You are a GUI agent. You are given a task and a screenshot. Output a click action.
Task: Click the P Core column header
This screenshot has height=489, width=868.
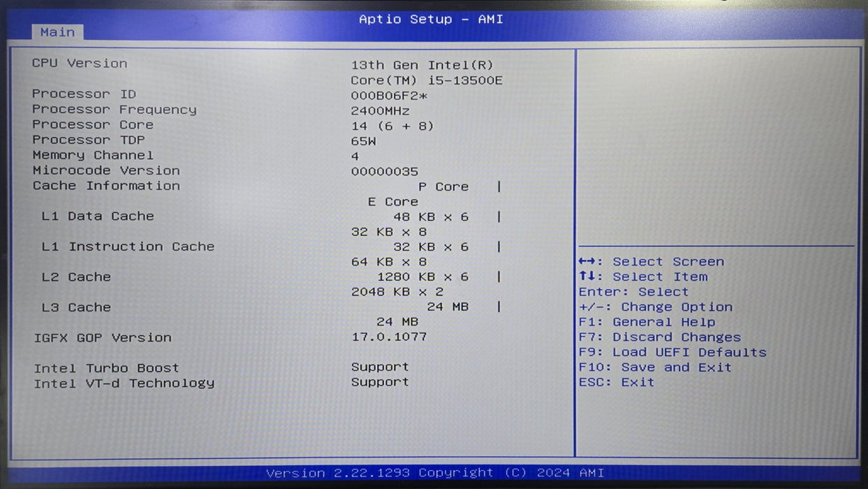coord(443,187)
